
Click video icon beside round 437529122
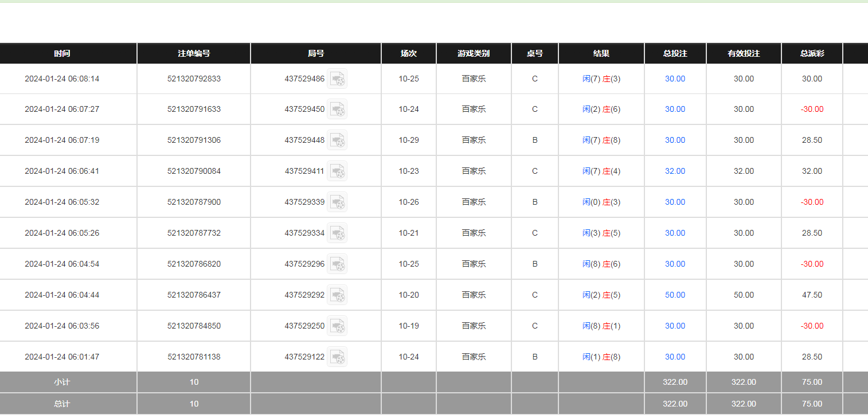[x=337, y=357]
